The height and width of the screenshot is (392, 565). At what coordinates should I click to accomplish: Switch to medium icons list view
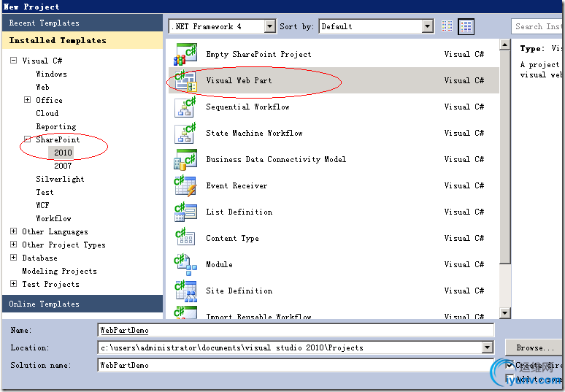click(x=466, y=26)
